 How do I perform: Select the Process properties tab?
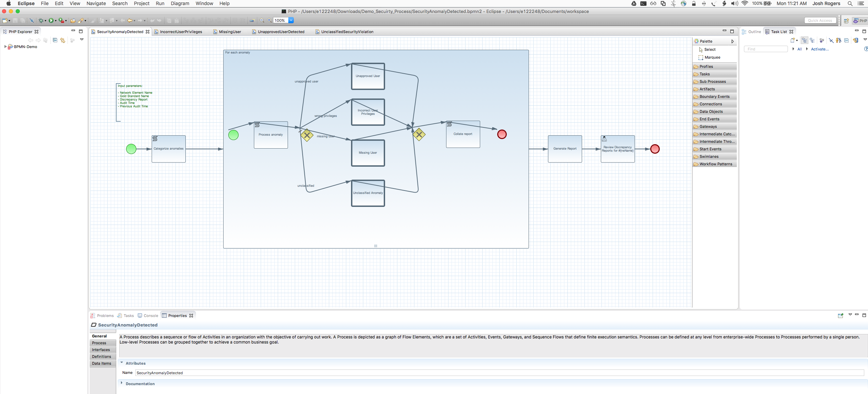pyautogui.click(x=103, y=343)
